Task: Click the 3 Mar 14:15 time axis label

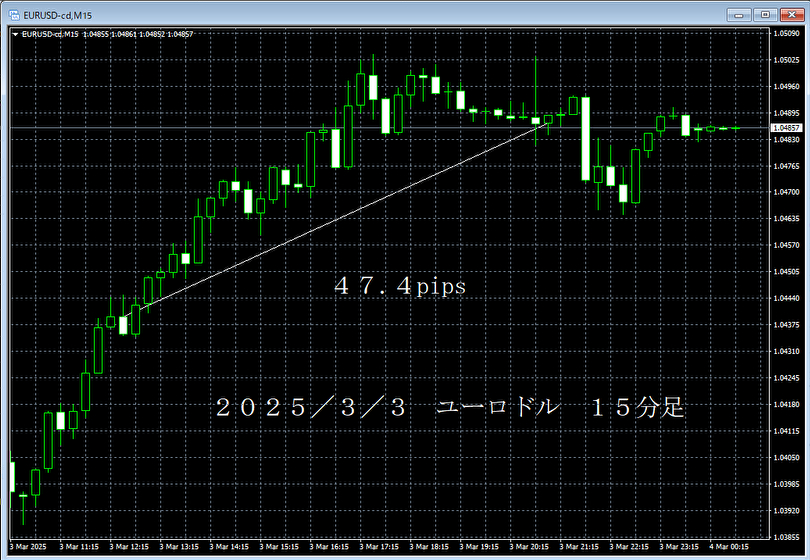Action: (x=229, y=547)
